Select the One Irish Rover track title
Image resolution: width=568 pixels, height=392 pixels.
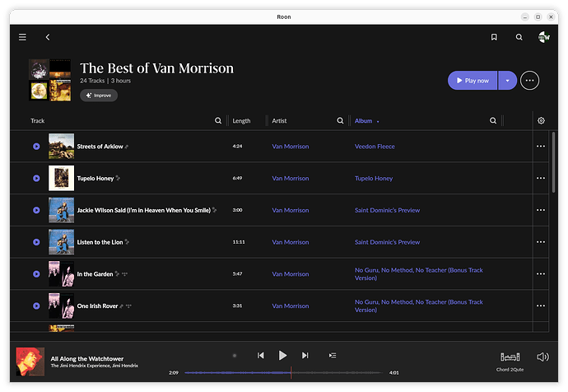(97, 306)
